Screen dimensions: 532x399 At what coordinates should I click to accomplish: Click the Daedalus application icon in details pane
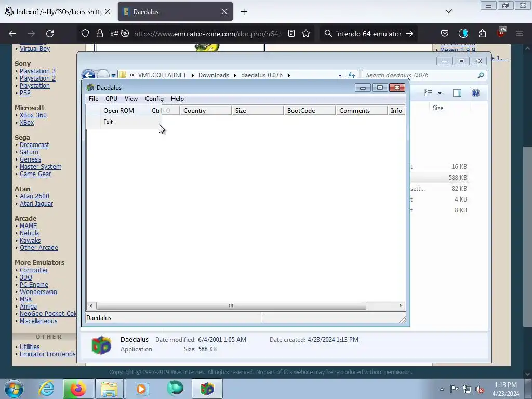pos(101,345)
